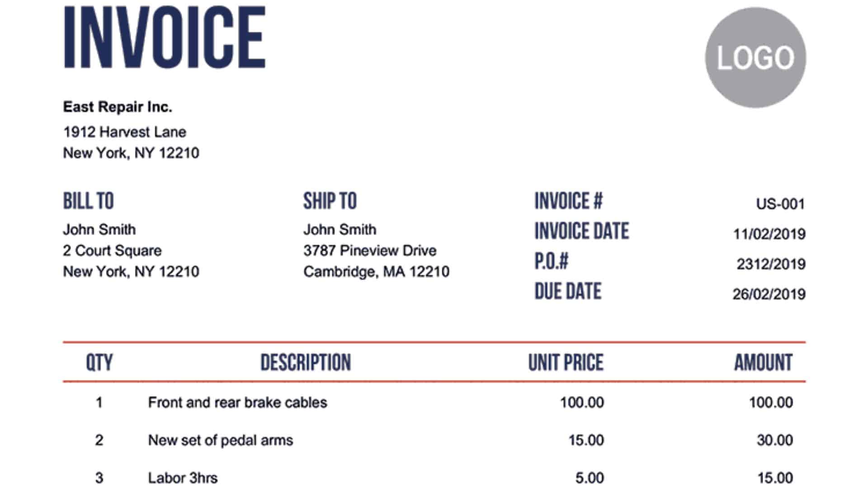Click the UNIT PRICE column header

[566, 362]
